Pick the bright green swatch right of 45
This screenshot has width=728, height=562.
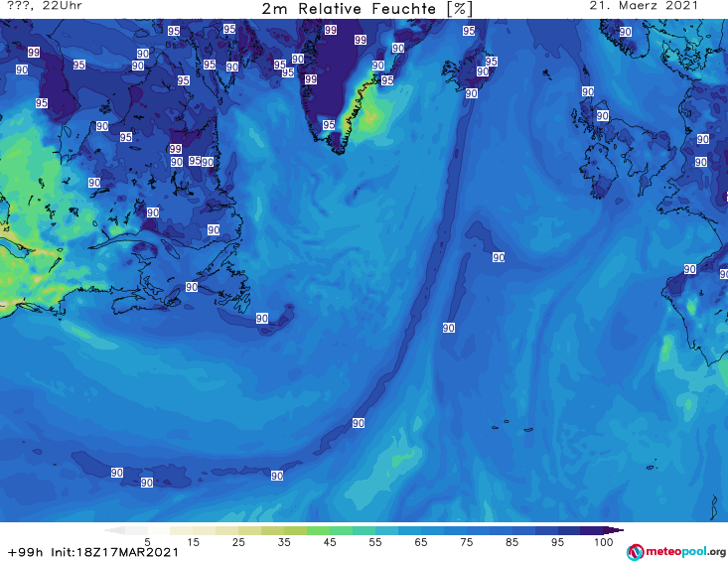coord(341,530)
